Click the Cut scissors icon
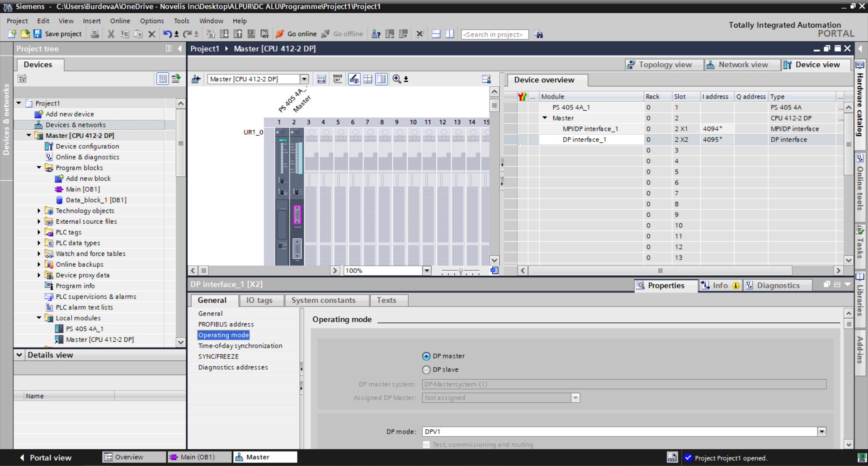The image size is (868, 466). [111, 34]
